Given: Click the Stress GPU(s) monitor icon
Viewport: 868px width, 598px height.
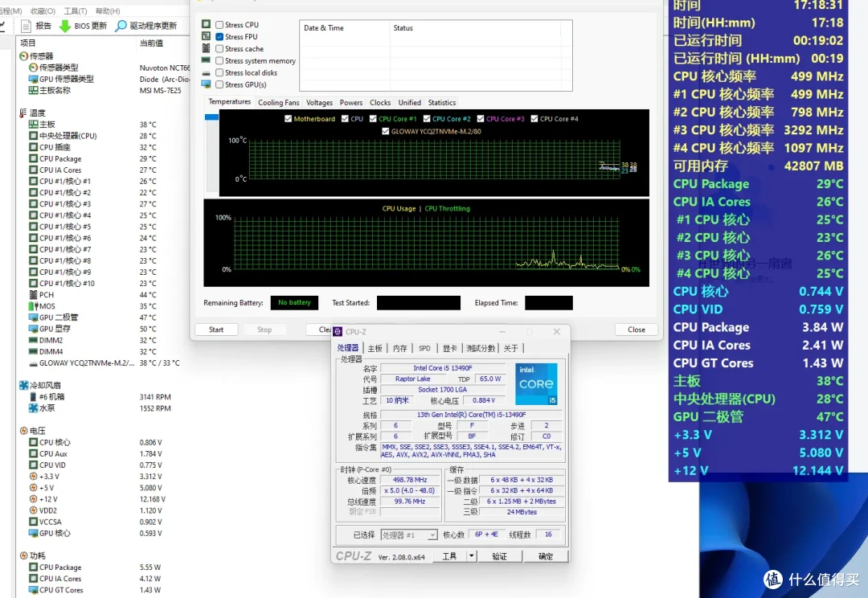Looking at the screenshot, I should (206, 84).
